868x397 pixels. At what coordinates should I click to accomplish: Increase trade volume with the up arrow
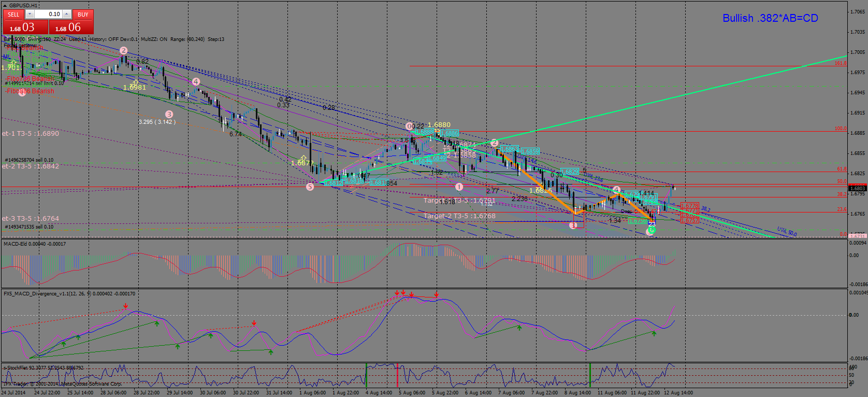(67, 15)
